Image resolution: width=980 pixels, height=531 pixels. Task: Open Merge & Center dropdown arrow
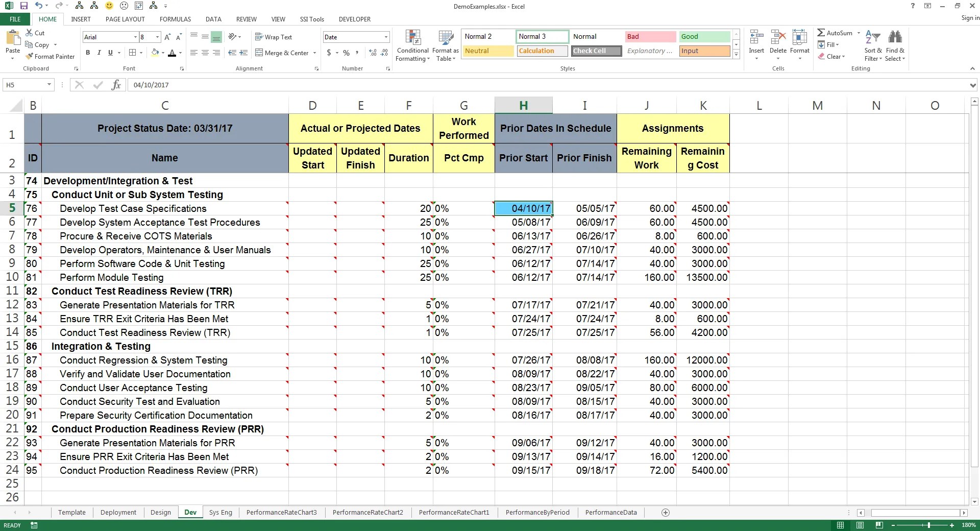[x=314, y=53]
